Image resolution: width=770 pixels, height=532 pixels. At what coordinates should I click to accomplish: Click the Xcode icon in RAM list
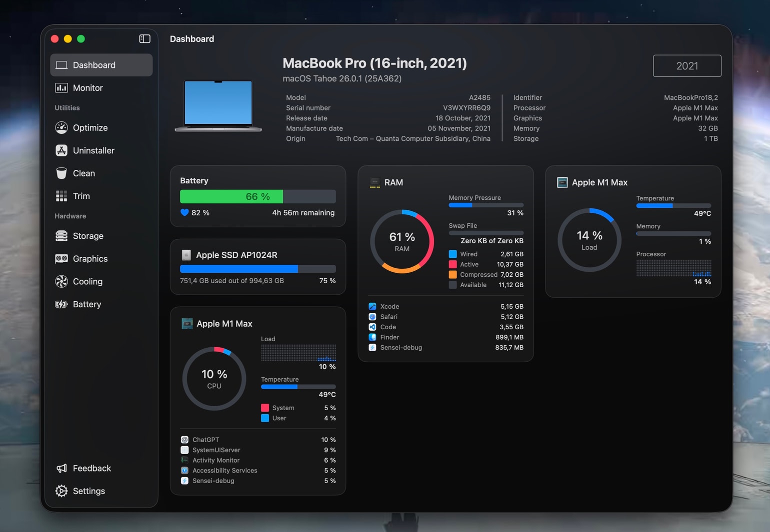pos(372,307)
